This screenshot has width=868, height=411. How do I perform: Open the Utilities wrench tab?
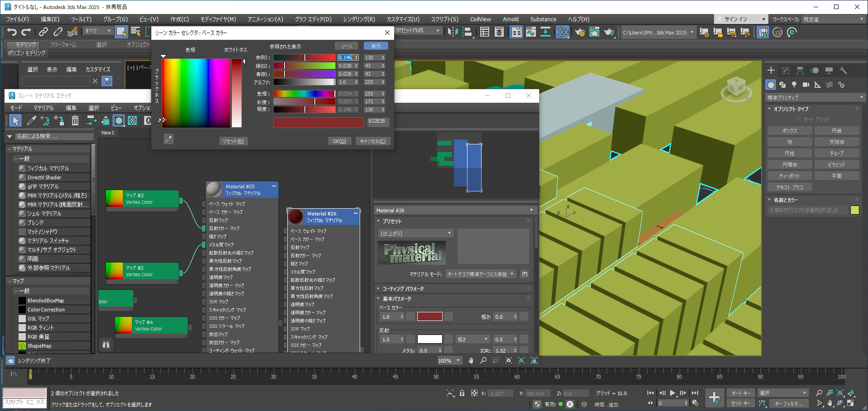[x=844, y=71]
